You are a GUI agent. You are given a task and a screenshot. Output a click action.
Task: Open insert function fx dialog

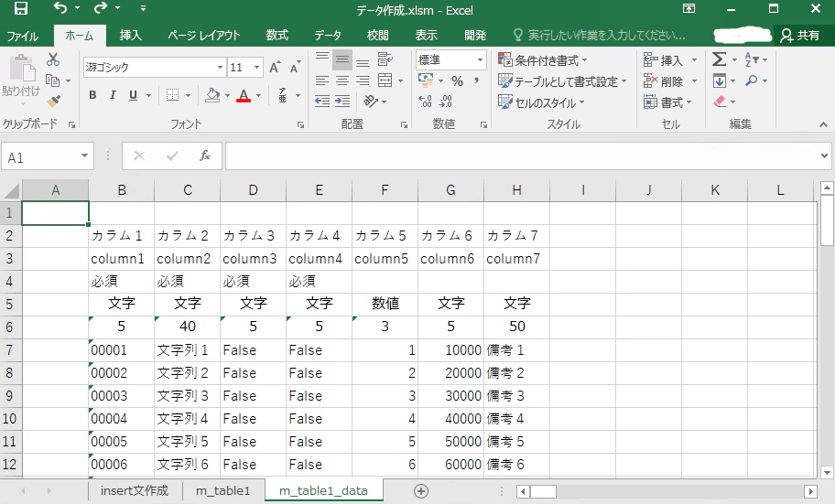[x=204, y=155]
